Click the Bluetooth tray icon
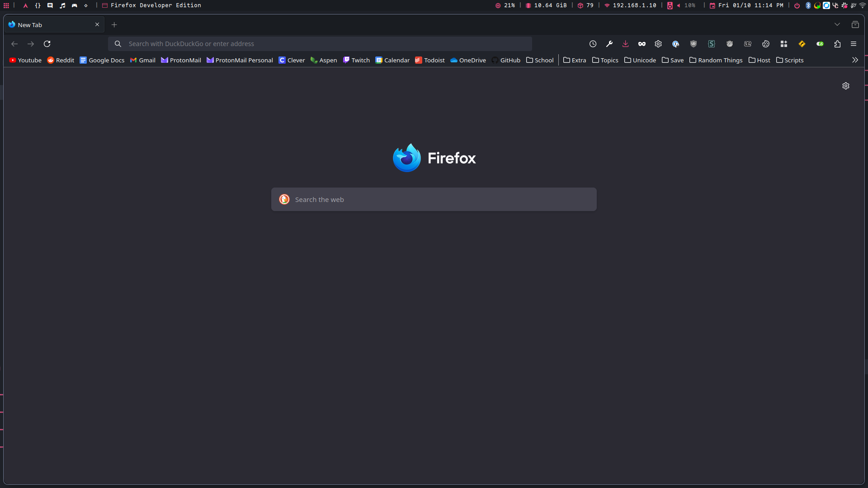The image size is (868, 488). click(x=808, y=5)
